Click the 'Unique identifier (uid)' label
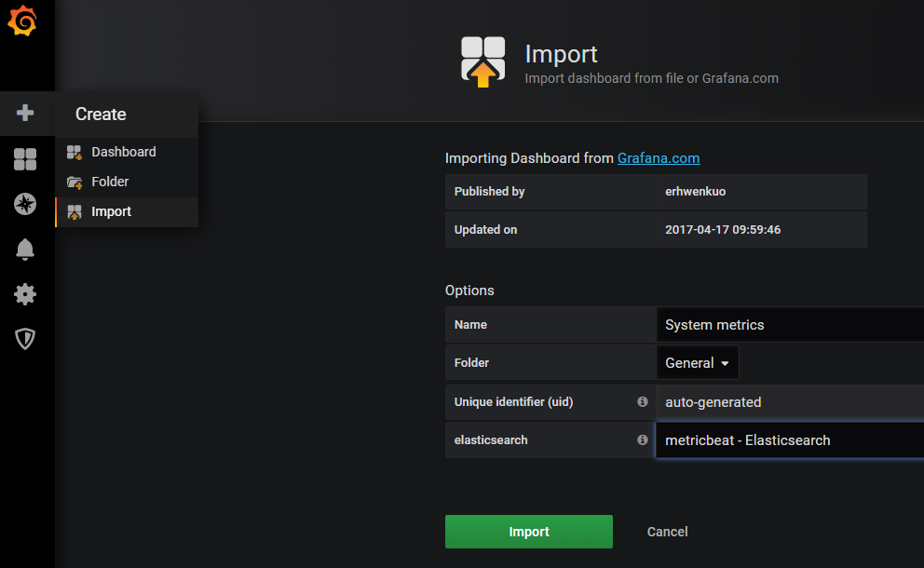Screen dimensions: 924x568 coord(513,402)
